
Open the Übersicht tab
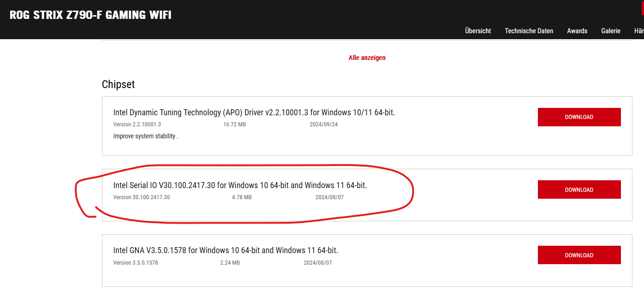[x=478, y=31]
